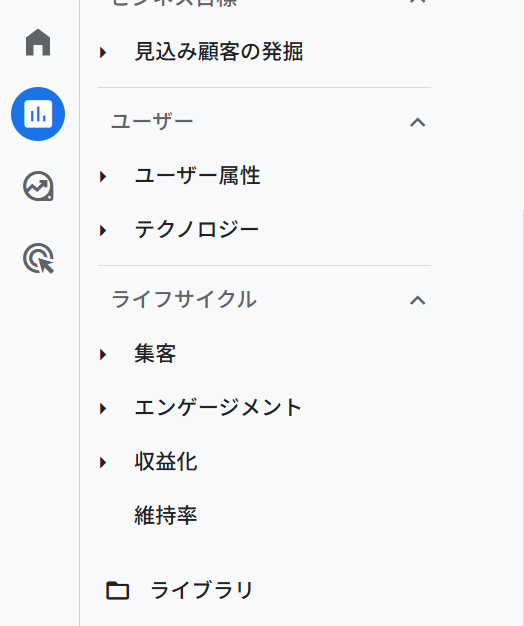Click the ライフサイクル section header
The width and height of the screenshot is (524, 626).
[184, 299]
